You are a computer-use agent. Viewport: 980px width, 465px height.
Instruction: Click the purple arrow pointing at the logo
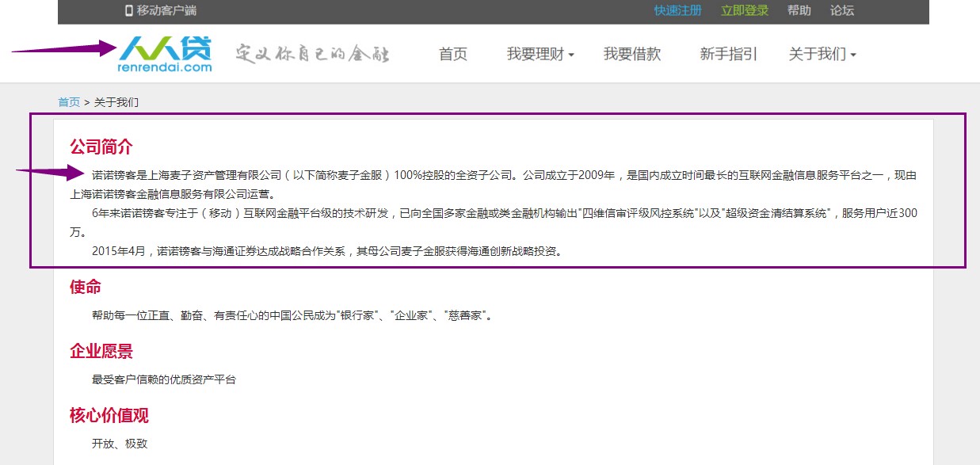(63, 49)
